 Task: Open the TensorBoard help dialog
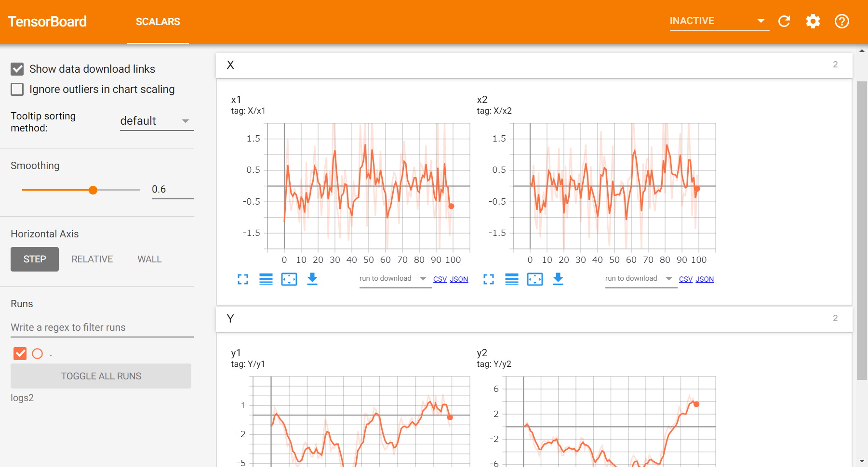pyautogui.click(x=841, y=21)
